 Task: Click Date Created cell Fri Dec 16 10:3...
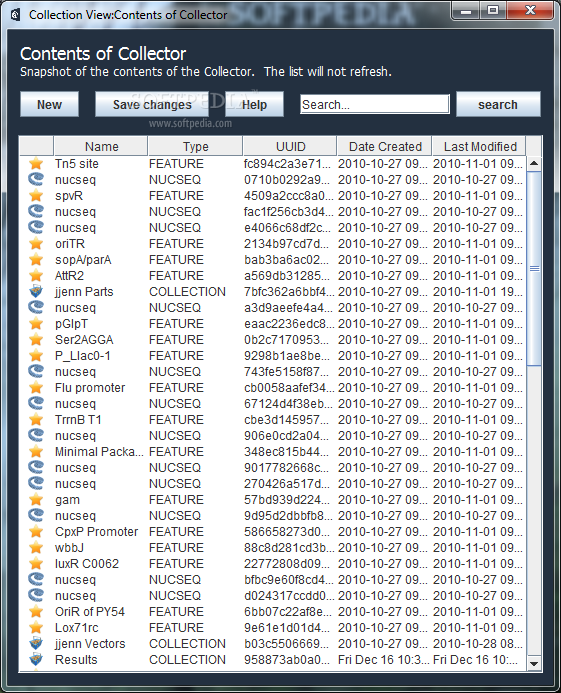point(384,659)
